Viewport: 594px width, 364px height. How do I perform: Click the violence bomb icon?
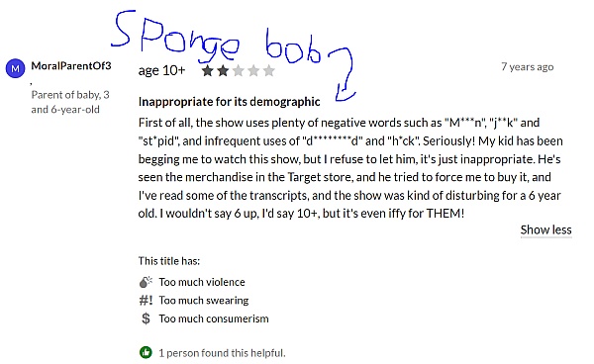146,282
